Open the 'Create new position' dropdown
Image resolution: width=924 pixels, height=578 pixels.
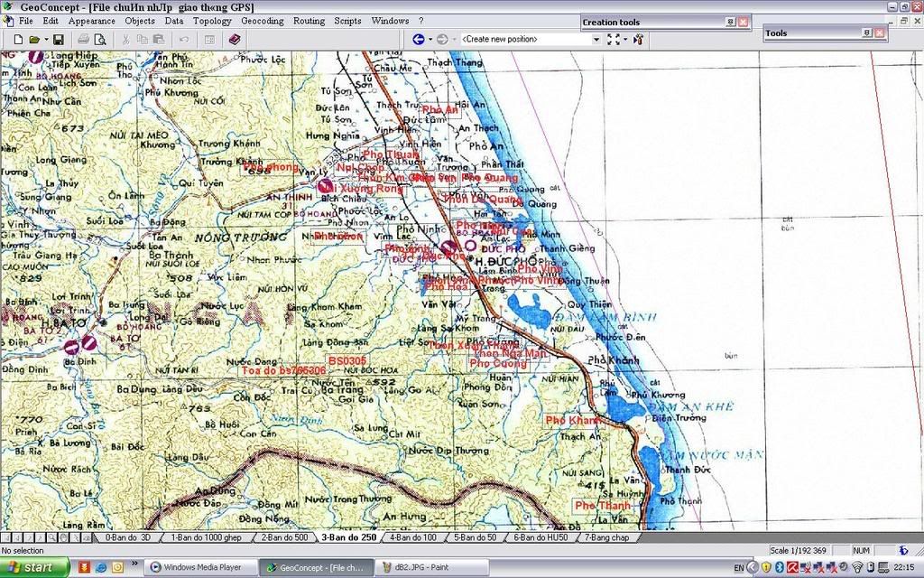tap(596, 40)
